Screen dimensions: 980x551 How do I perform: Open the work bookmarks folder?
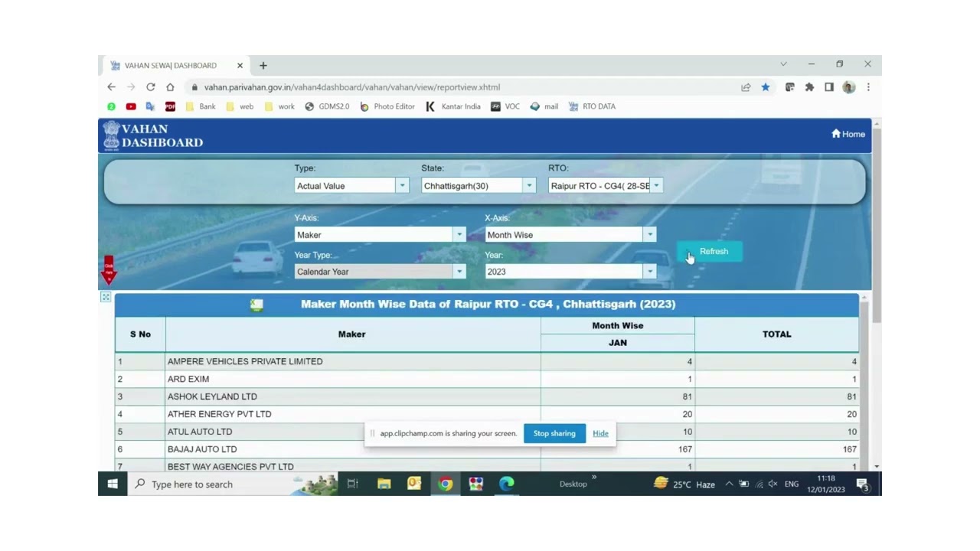[x=279, y=106]
